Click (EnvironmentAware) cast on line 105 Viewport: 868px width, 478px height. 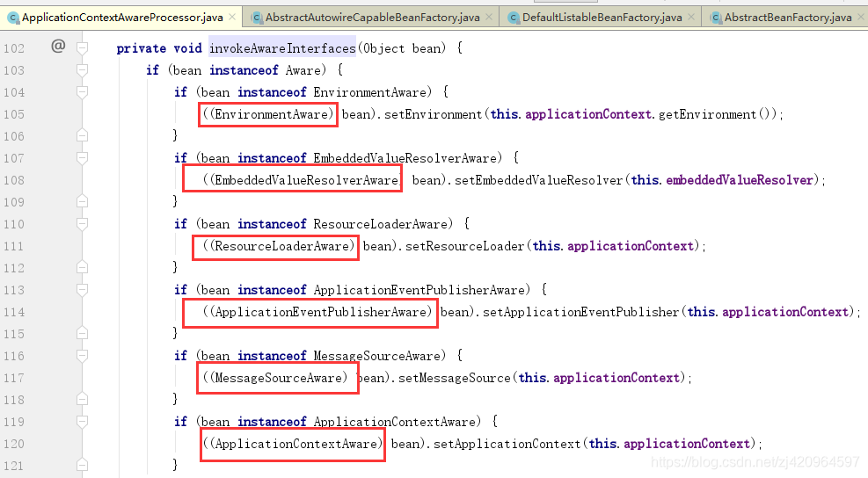272,114
